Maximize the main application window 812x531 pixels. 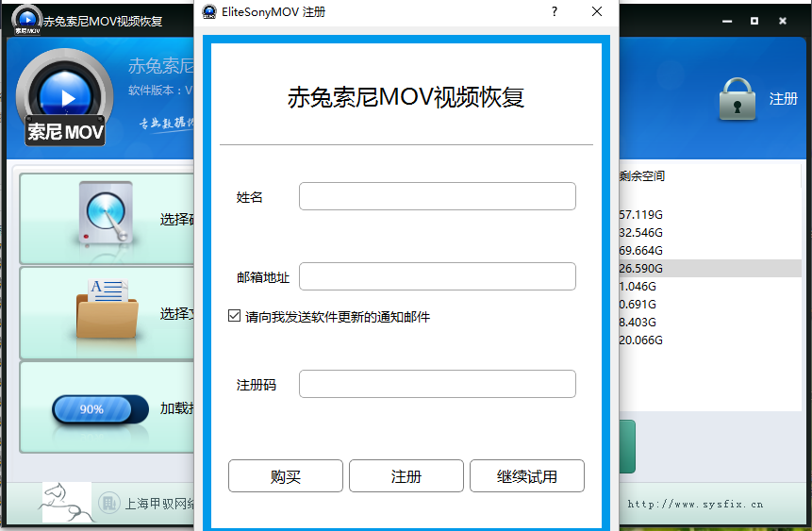tap(754, 21)
